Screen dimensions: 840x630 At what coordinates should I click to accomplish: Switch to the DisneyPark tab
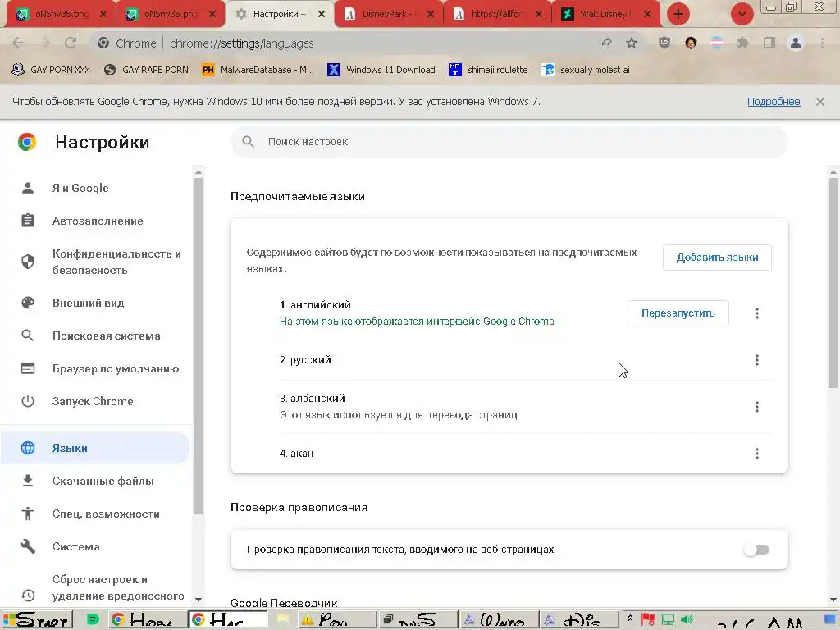tap(390, 15)
